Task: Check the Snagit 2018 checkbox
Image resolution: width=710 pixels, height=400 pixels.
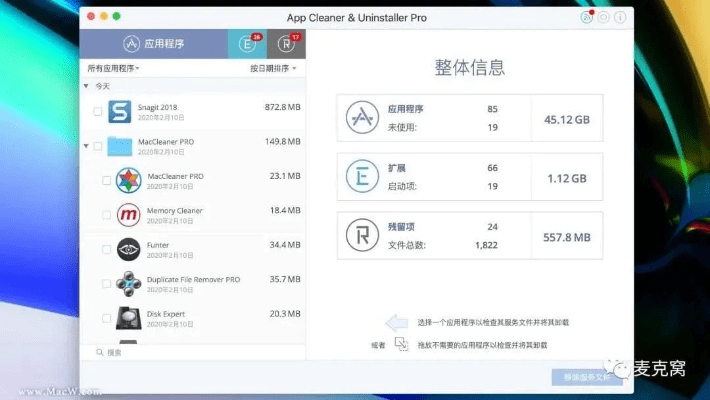Action: click(97, 112)
